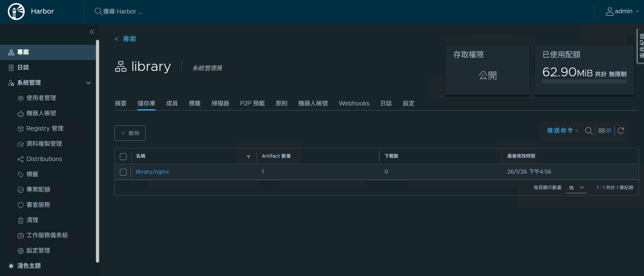This screenshot has width=644, height=276.
Task: Select all repositories with header checkbox
Action: (x=123, y=157)
